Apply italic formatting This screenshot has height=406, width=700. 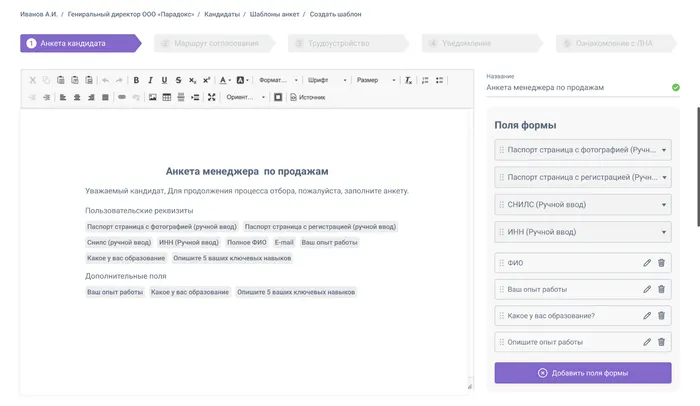[x=150, y=79]
